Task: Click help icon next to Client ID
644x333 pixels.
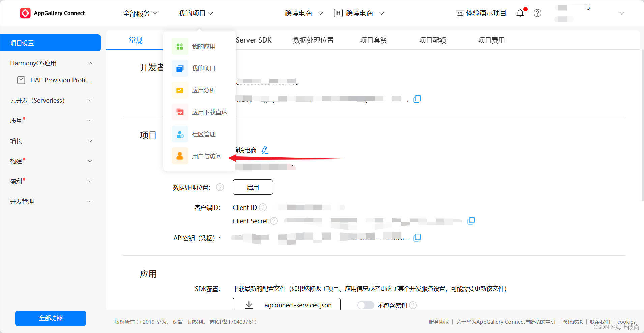Action: [x=263, y=207]
